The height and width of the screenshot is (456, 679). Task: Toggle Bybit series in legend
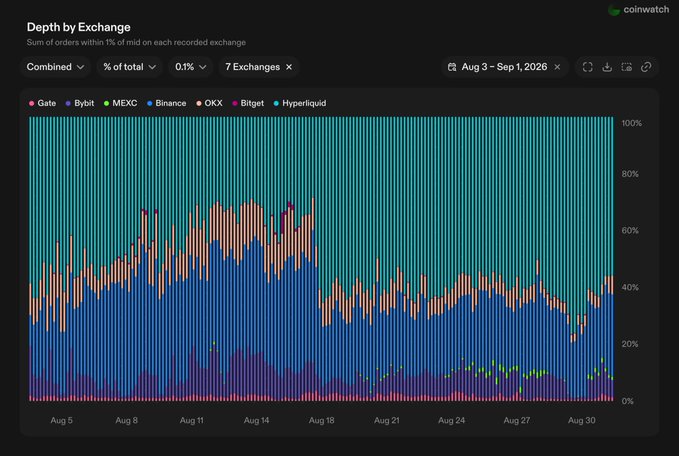80,103
